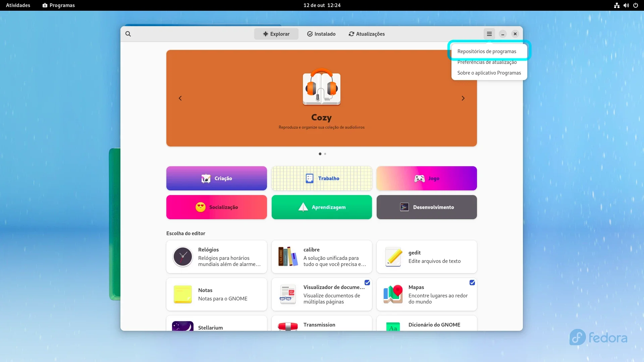The width and height of the screenshot is (644, 362).
Task: Click the Dicionário do GNOME icon
Action: click(x=393, y=327)
